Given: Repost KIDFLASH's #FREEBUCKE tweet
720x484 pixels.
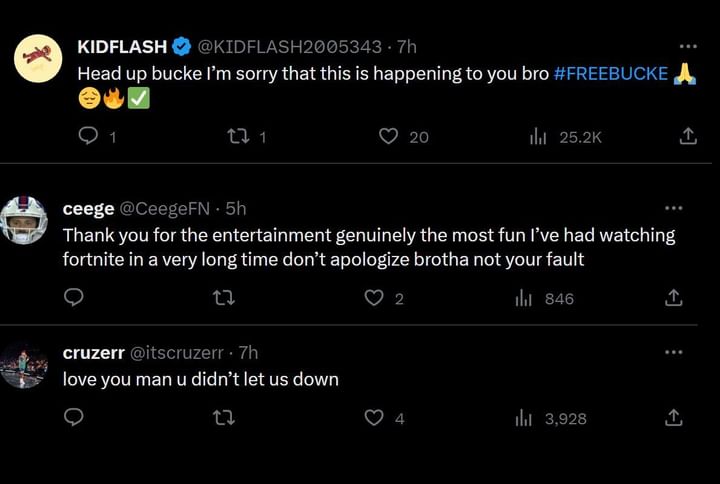Looking at the screenshot, I should (238, 136).
